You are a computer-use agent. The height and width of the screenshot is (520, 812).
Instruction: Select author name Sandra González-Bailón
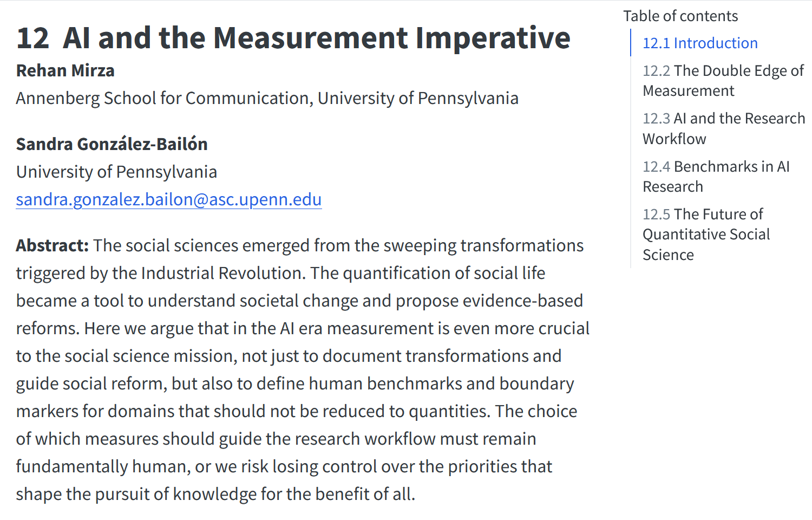(x=112, y=144)
